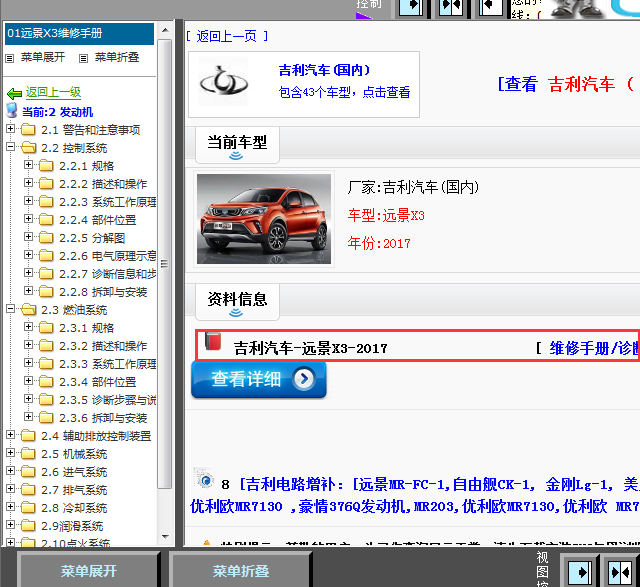This screenshot has height=587, width=640.
Task: Click the bottom 菜单展开 button
Action: click(x=89, y=571)
